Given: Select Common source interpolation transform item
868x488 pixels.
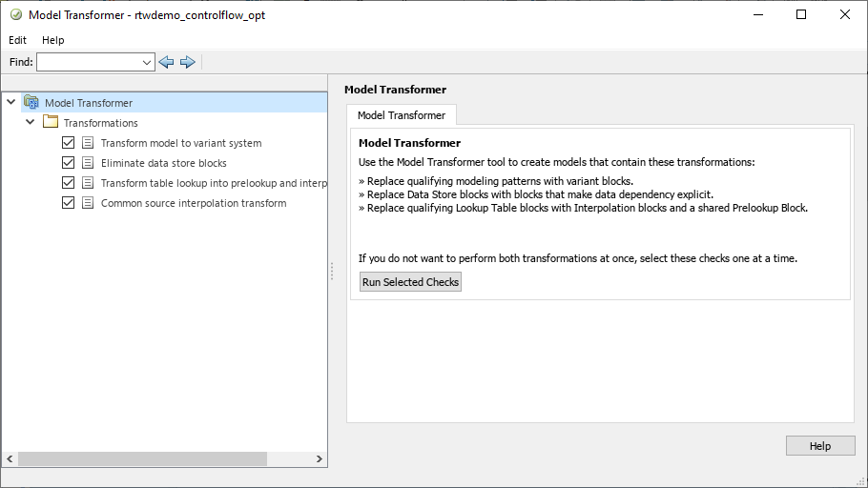Looking at the screenshot, I should pyautogui.click(x=194, y=202).
